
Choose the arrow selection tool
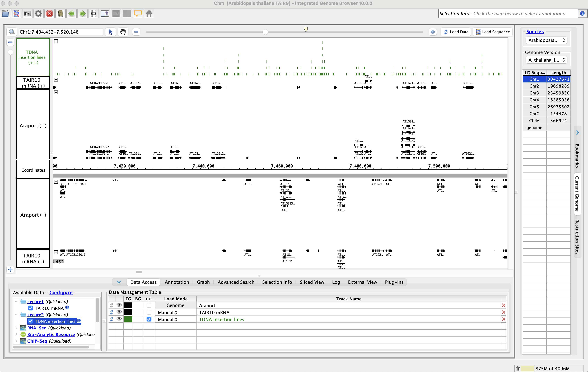111,32
